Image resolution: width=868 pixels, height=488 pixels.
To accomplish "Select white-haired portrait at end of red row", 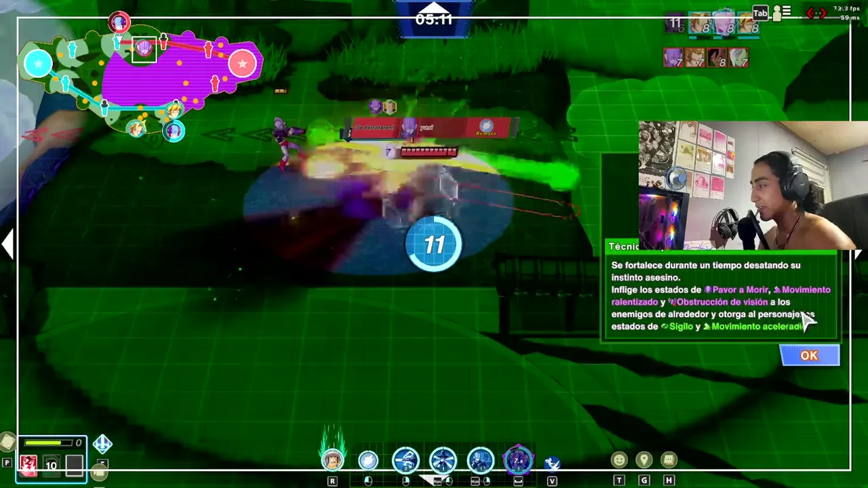I will click(x=738, y=57).
